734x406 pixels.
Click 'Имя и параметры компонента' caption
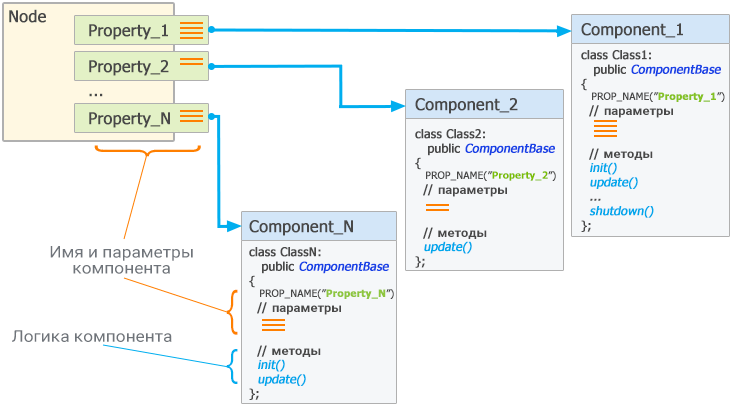point(121,260)
